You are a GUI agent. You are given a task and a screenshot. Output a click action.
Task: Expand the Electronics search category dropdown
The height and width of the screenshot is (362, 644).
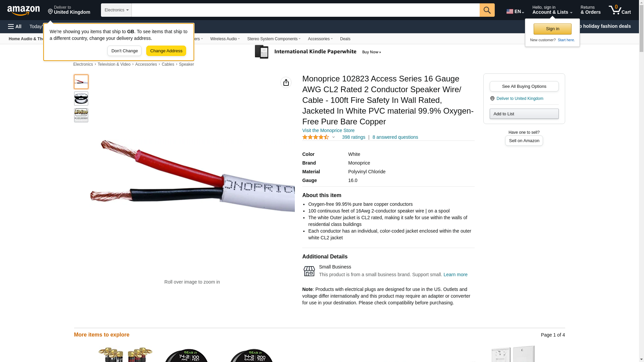click(x=116, y=10)
